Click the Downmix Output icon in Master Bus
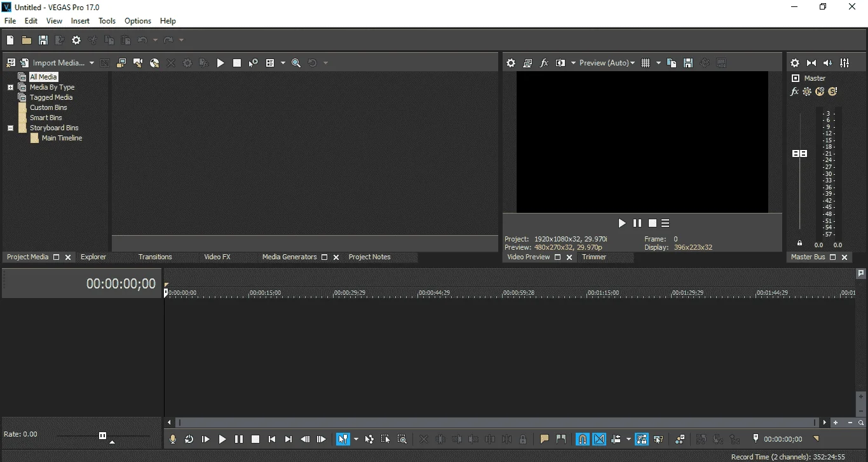The width and height of the screenshot is (868, 462). pos(811,63)
